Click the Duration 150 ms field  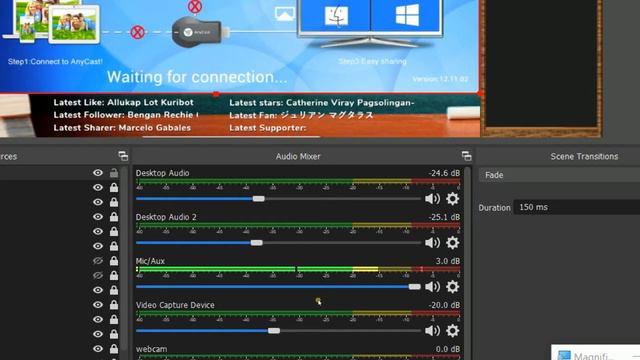pyautogui.click(x=576, y=207)
